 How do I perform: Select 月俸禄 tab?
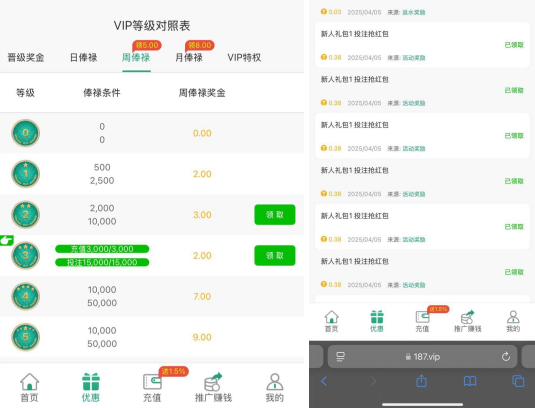pos(189,58)
